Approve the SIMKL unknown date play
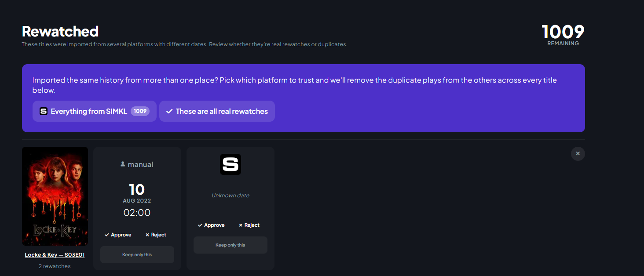This screenshot has width=644, height=276. (x=211, y=225)
